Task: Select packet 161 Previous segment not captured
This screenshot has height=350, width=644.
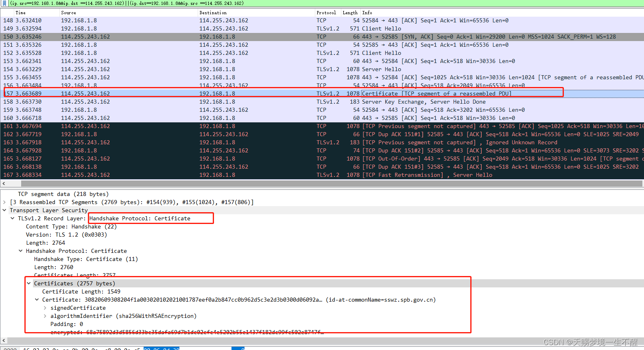Action: tap(322, 126)
